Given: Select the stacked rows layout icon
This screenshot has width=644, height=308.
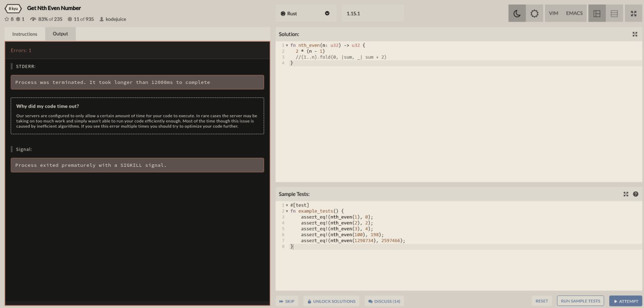Looking at the screenshot, I should (614, 14).
